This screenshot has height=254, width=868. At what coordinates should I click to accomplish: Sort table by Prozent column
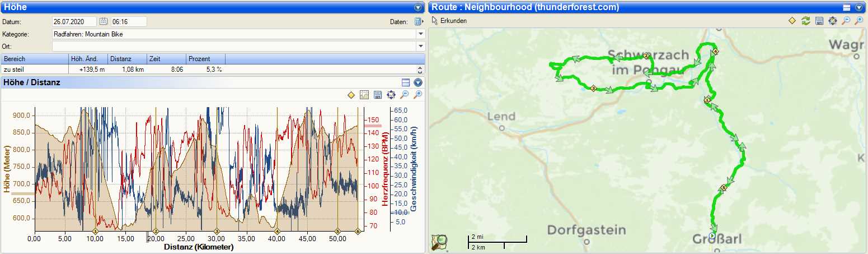[x=205, y=59]
